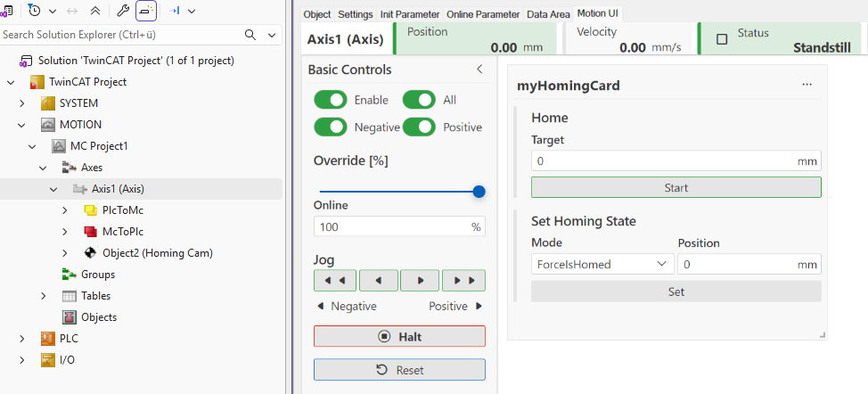Click the Home Target input field

676,161
